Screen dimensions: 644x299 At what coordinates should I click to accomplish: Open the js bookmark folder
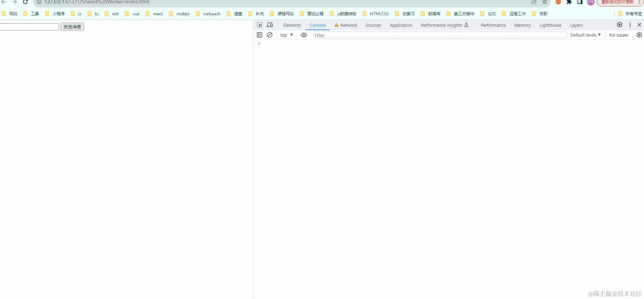[76, 14]
